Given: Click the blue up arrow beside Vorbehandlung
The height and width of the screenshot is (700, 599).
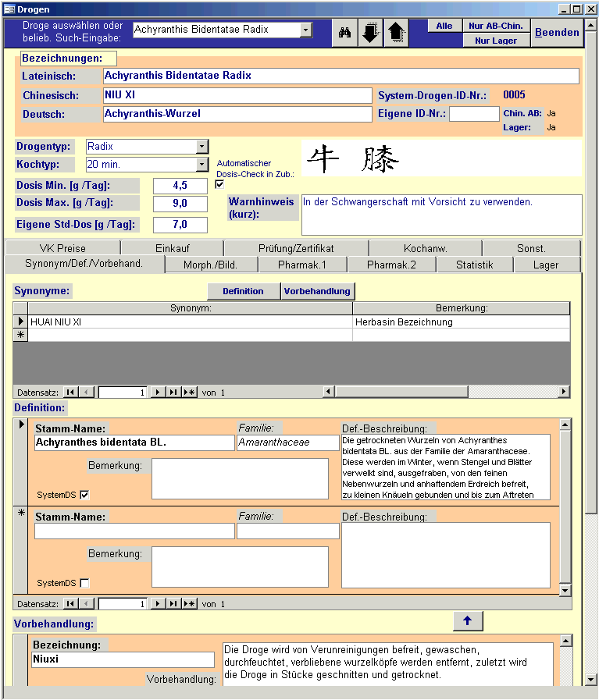Looking at the screenshot, I should [x=468, y=621].
